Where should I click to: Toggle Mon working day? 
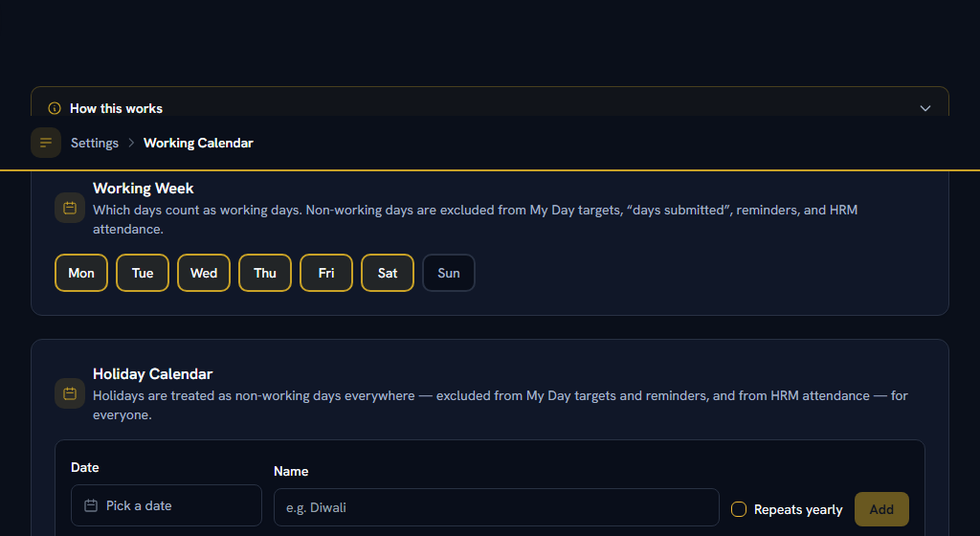(81, 273)
